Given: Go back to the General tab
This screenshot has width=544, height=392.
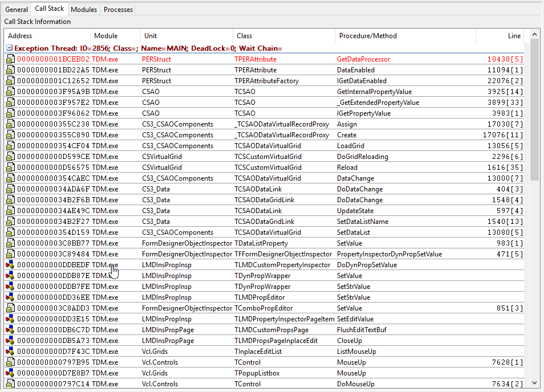Looking at the screenshot, I should coord(17,9).
